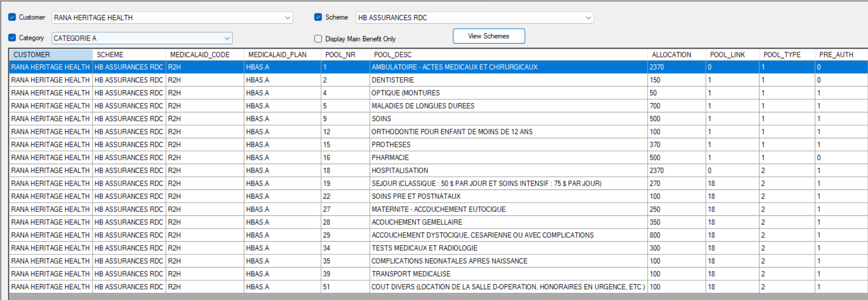Screen dimensions: 868x300
Task: Click the MEDICALAID_PLAN column header
Action: click(x=282, y=55)
